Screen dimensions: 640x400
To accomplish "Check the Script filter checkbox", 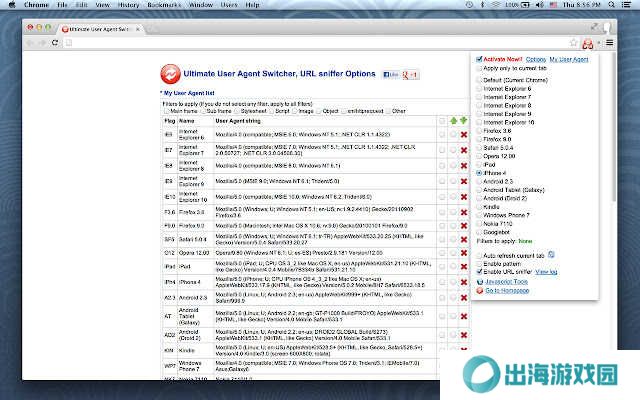I will coord(271,111).
